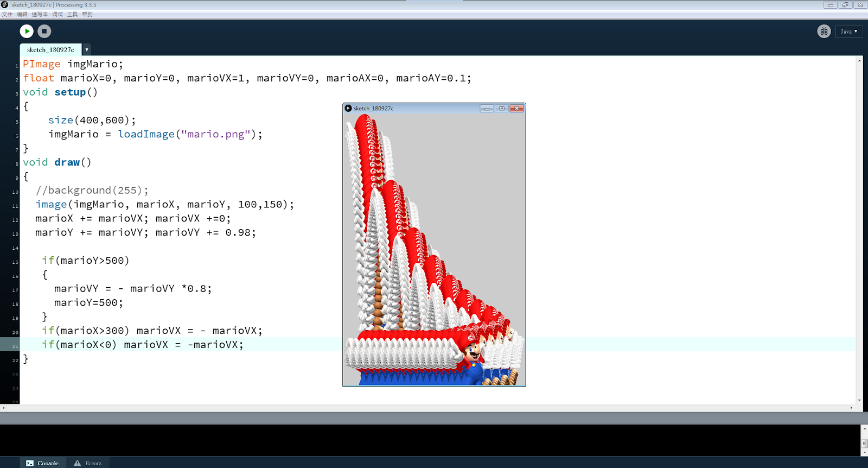Screen dimensions: 868x468
Task: Click the float variable declaration line
Action: pos(247,78)
